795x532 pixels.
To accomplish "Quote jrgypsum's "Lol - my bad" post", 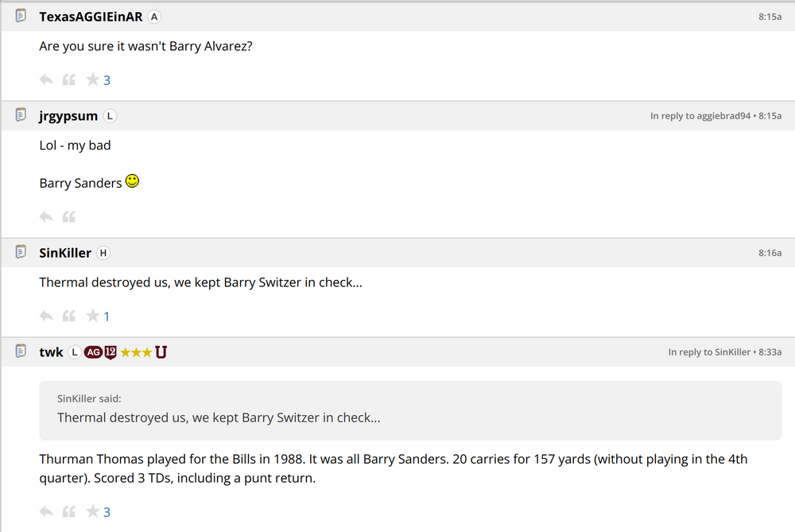I will (x=69, y=216).
